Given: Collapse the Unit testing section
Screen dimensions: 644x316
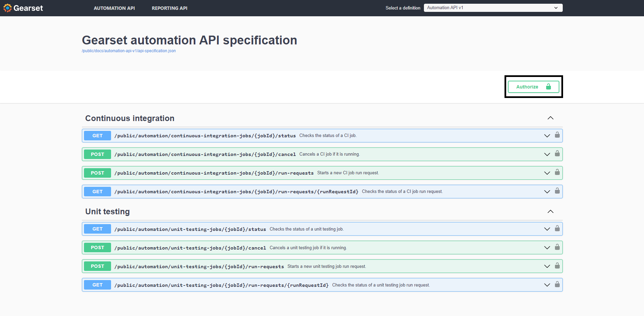Looking at the screenshot, I should pyautogui.click(x=550, y=212).
